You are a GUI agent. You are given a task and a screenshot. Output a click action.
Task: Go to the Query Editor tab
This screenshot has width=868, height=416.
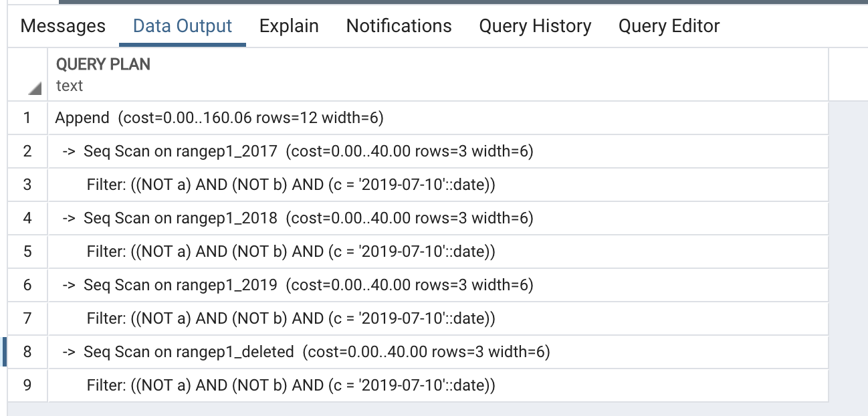point(669,26)
